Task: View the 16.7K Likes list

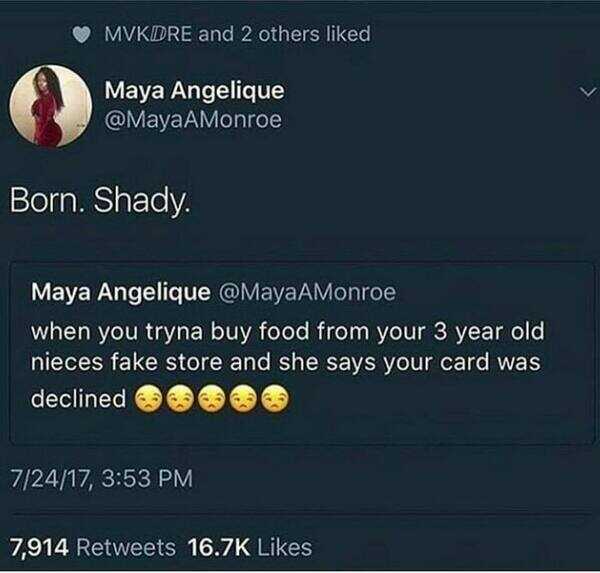Action: (x=249, y=547)
